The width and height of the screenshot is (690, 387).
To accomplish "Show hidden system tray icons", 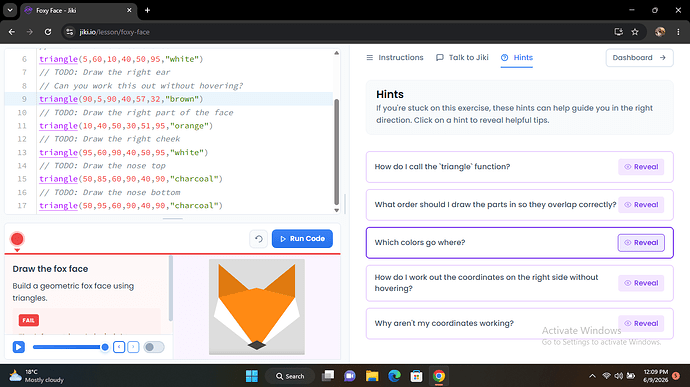I will coord(592,376).
